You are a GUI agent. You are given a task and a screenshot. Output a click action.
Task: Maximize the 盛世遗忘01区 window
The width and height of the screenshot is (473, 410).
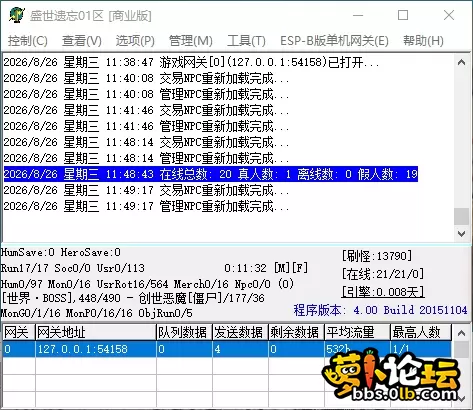click(x=403, y=15)
